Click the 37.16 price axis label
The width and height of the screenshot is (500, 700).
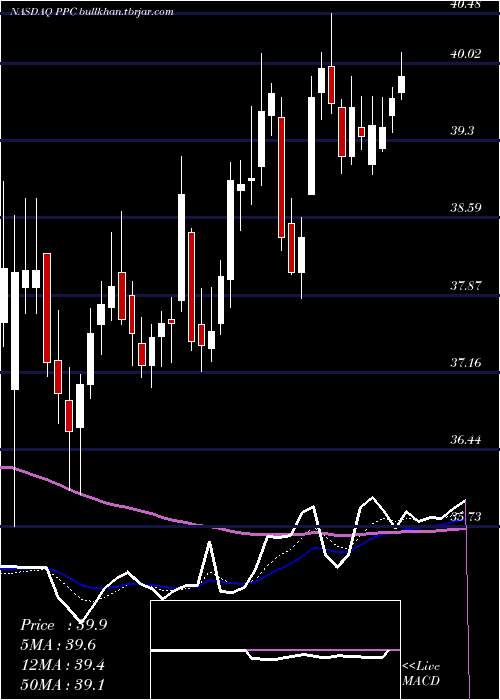[x=466, y=362]
